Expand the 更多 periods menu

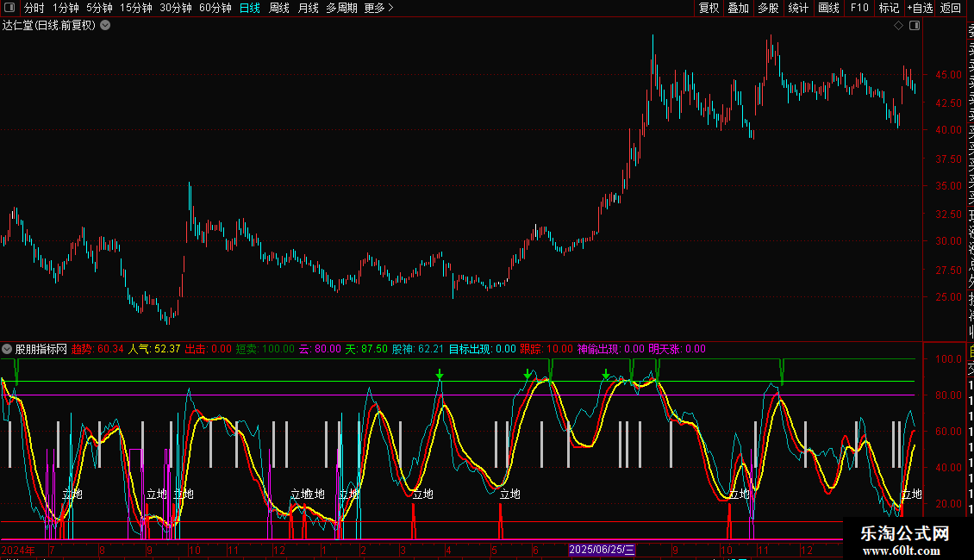click(378, 8)
